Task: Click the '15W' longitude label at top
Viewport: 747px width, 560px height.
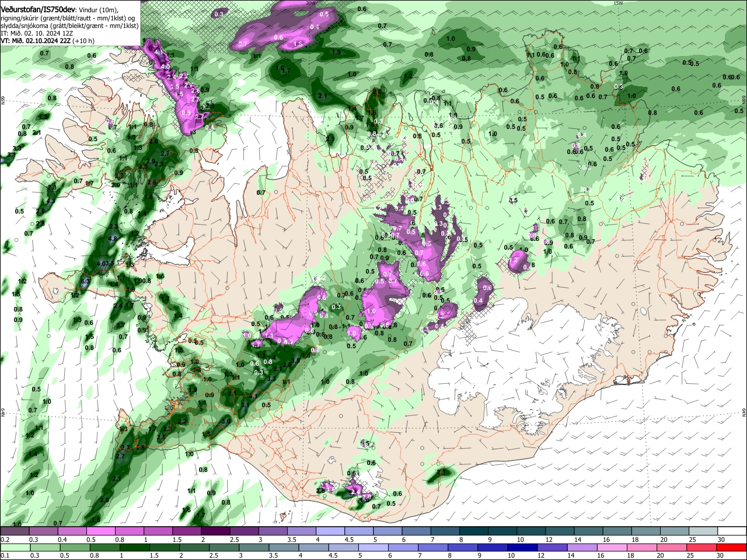Action: [x=619, y=3]
